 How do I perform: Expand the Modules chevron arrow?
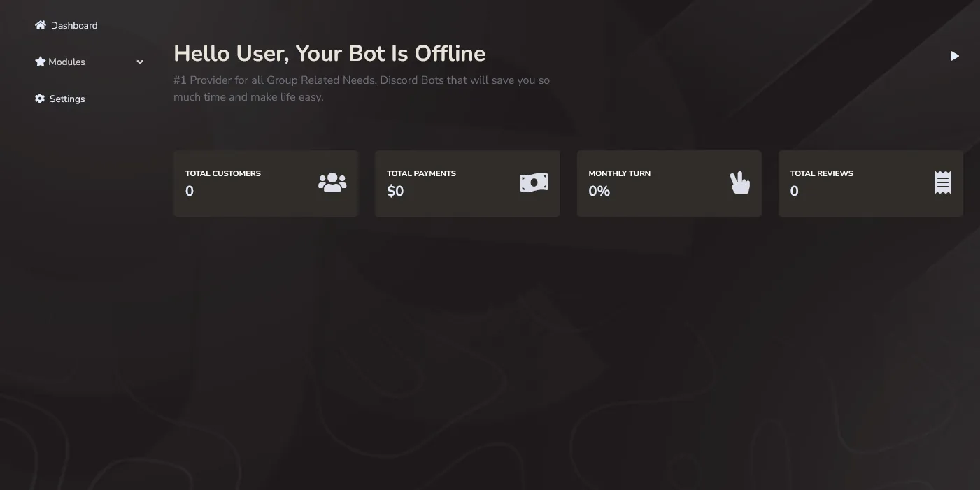140,62
